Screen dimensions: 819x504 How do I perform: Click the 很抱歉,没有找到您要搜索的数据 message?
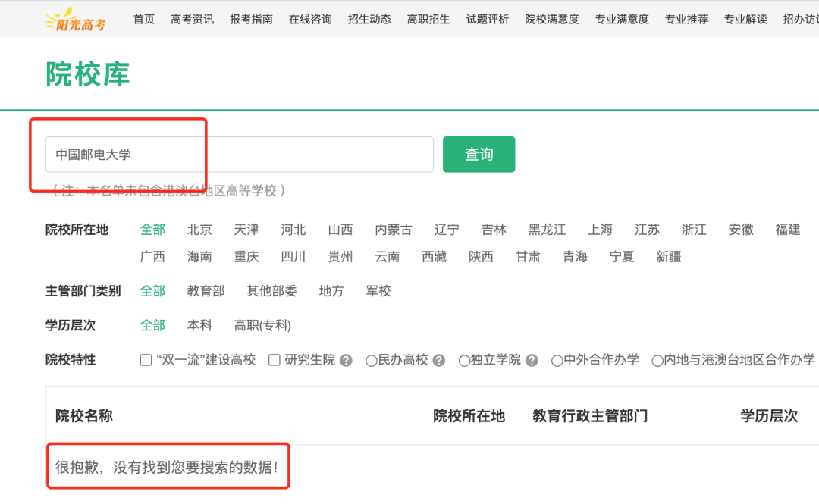click(167, 467)
